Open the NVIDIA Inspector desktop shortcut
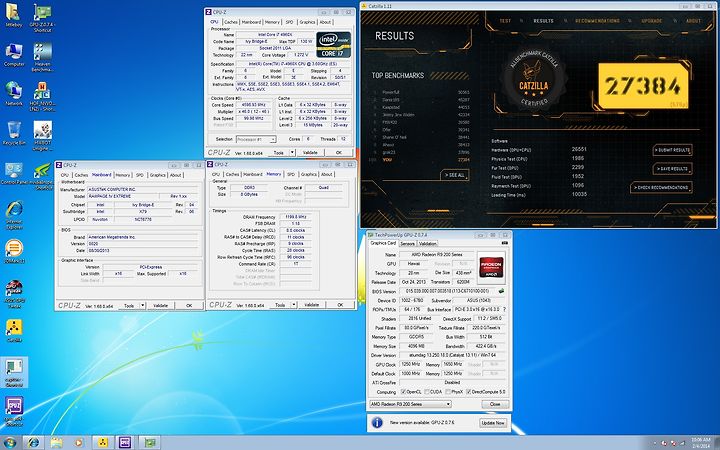720x450 pixels. click(42, 176)
